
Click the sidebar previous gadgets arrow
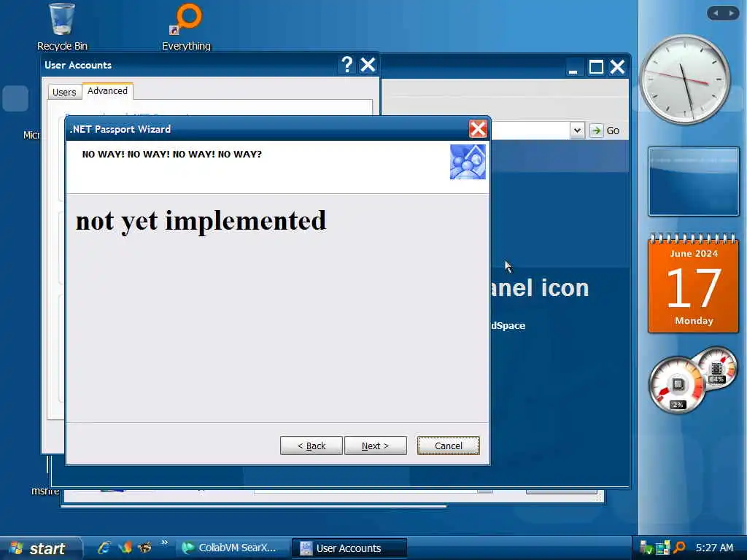[x=716, y=13]
